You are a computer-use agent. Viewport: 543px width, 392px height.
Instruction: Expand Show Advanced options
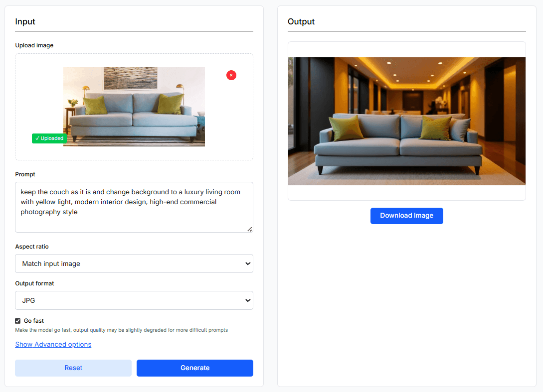[53, 344]
